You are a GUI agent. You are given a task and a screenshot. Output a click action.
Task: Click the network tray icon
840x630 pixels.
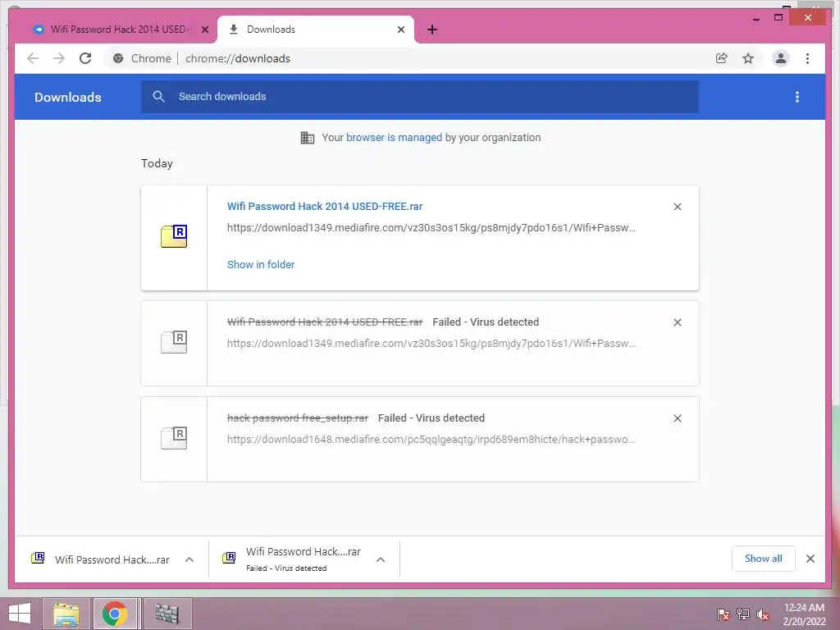[x=743, y=614]
